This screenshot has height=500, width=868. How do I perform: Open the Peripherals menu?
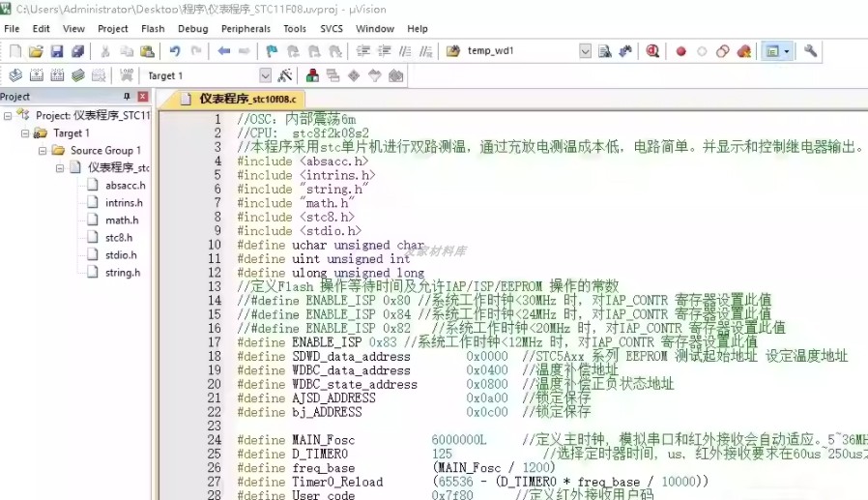(x=246, y=29)
